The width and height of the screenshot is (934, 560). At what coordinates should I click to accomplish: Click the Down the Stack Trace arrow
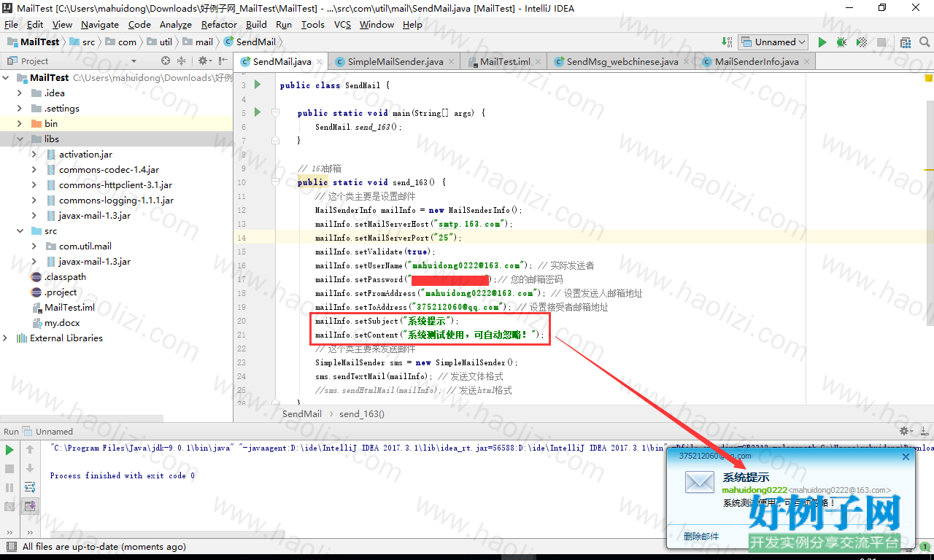pos(30,469)
